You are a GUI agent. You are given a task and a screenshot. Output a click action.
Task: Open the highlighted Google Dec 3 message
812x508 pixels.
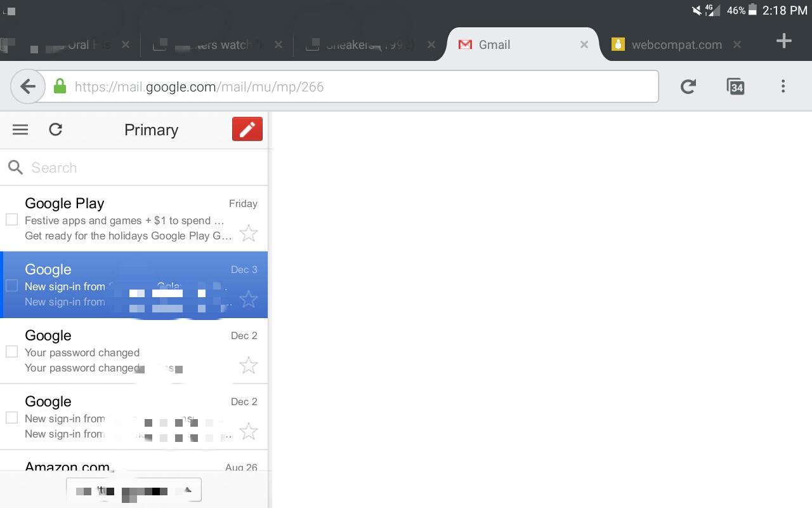tap(134, 285)
